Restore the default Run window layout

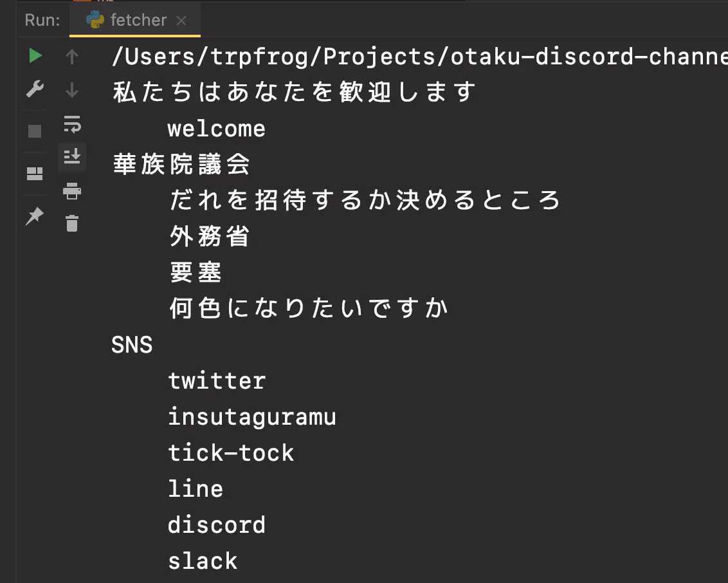[34, 172]
